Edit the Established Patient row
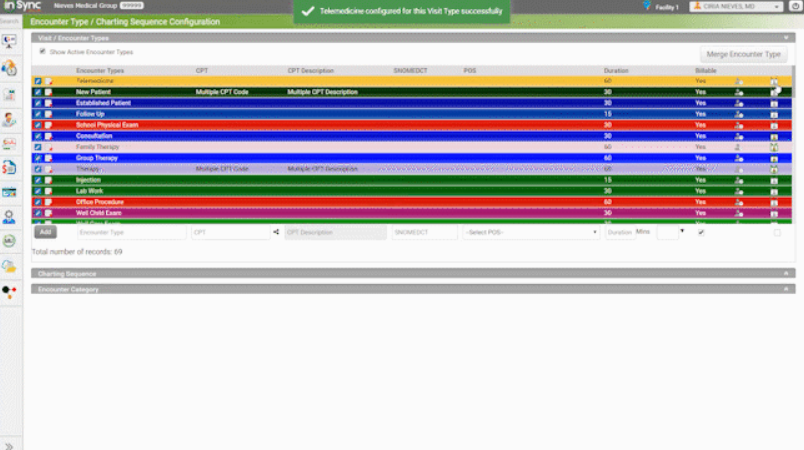Viewport: 804px width, 450px height. pos(38,103)
